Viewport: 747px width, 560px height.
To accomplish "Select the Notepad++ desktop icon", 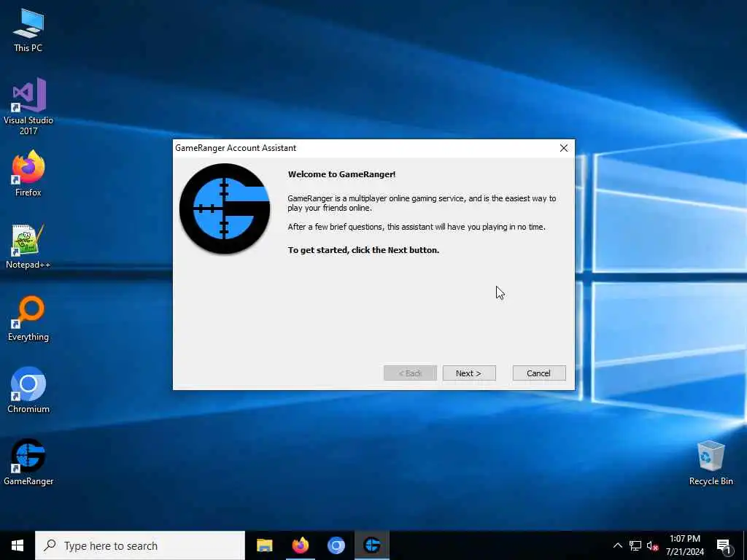I will (x=28, y=246).
